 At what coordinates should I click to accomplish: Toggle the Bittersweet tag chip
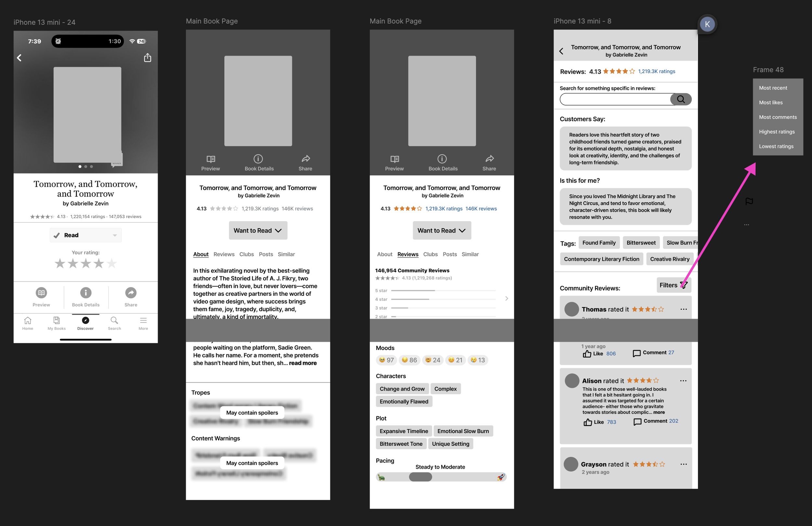coord(641,243)
